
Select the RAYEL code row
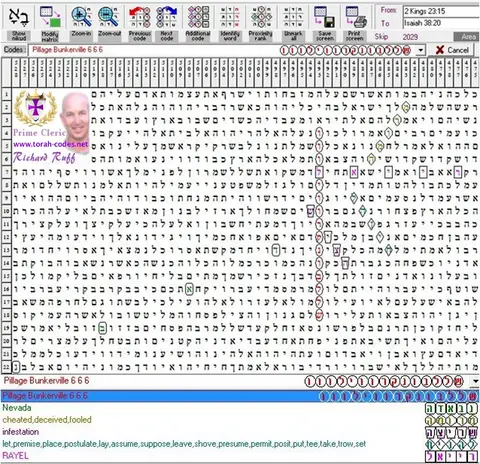(x=240, y=456)
